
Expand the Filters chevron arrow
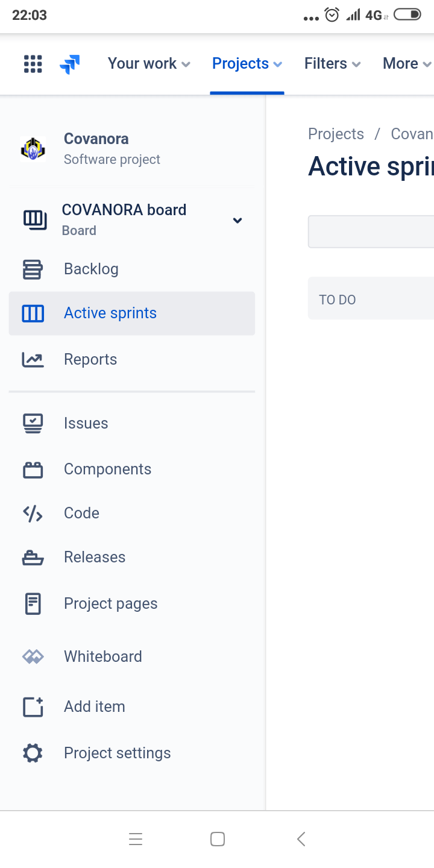356,64
